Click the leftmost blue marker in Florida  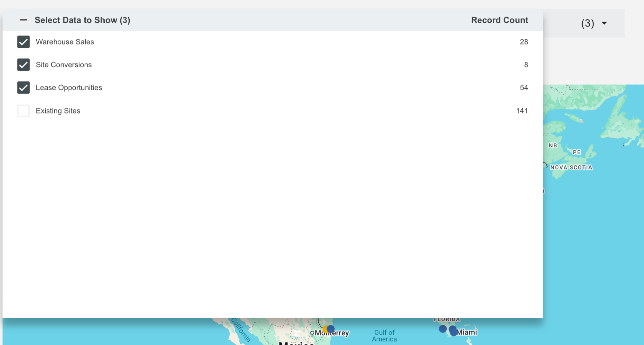pyautogui.click(x=443, y=329)
